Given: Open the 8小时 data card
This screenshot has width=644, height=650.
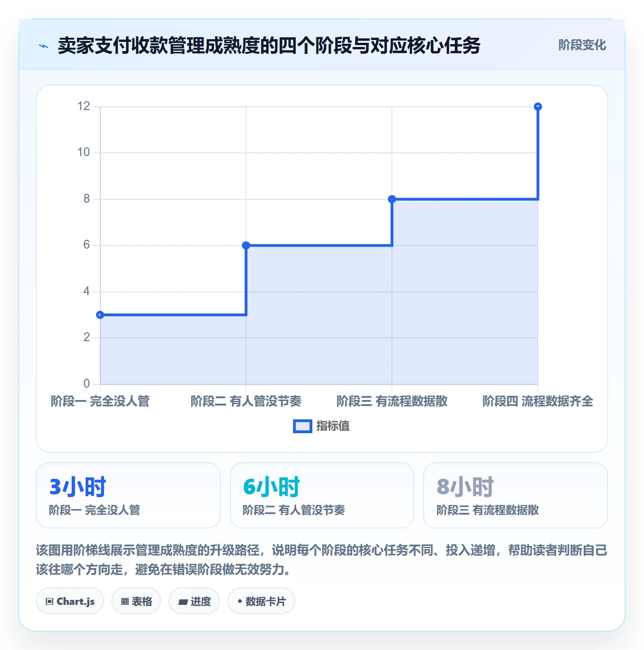Looking at the screenshot, I should (516, 495).
